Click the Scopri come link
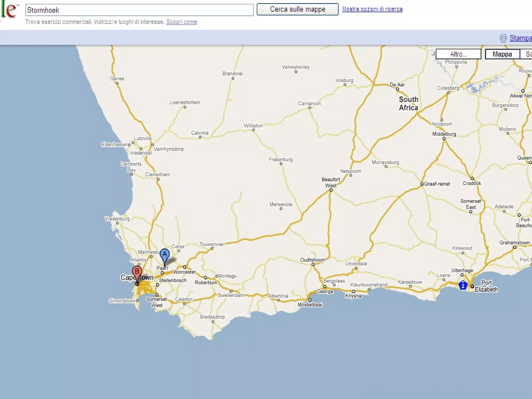The height and width of the screenshot is (399, 532). (181, 22)
